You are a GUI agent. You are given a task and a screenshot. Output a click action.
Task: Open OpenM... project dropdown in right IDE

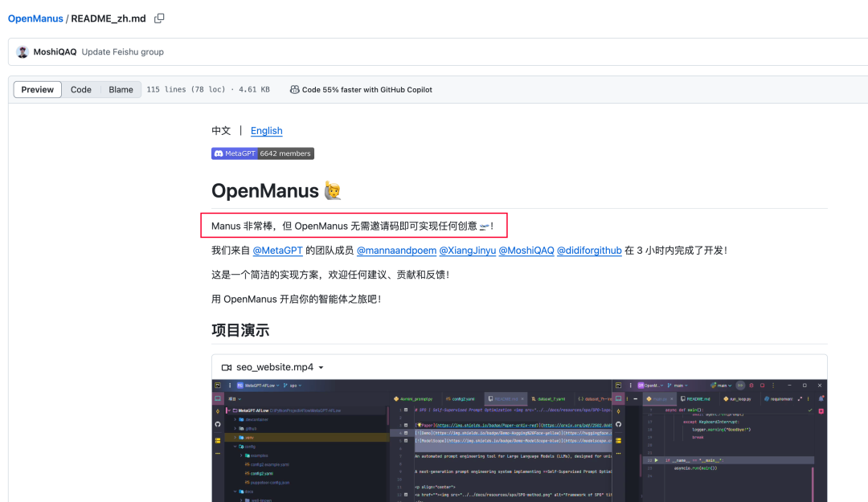650,386
